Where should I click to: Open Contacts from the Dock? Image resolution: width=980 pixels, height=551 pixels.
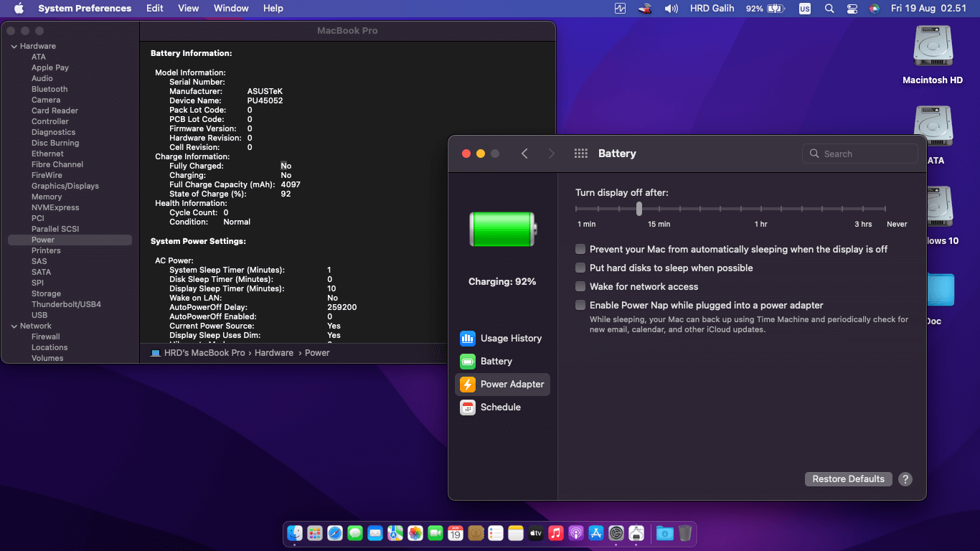(x=476, y=533)
